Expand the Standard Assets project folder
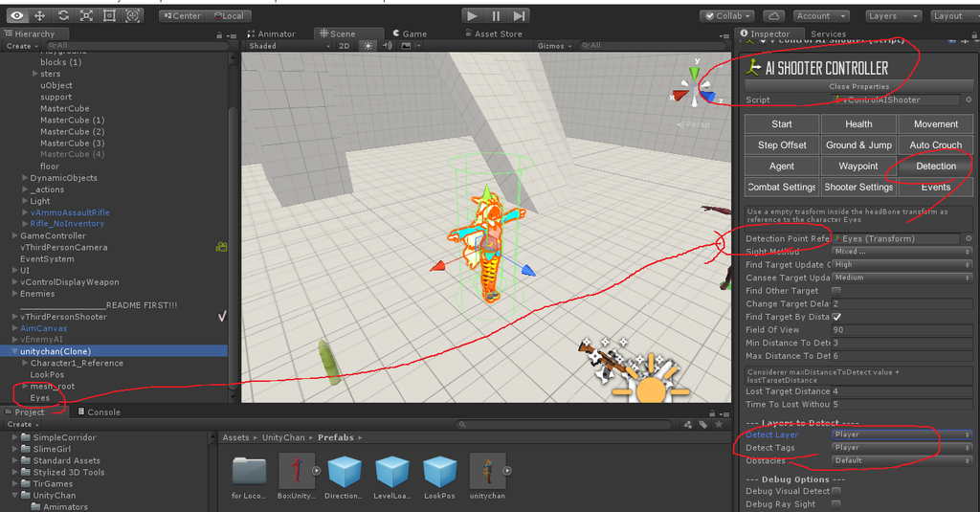 tap(14, 460)
